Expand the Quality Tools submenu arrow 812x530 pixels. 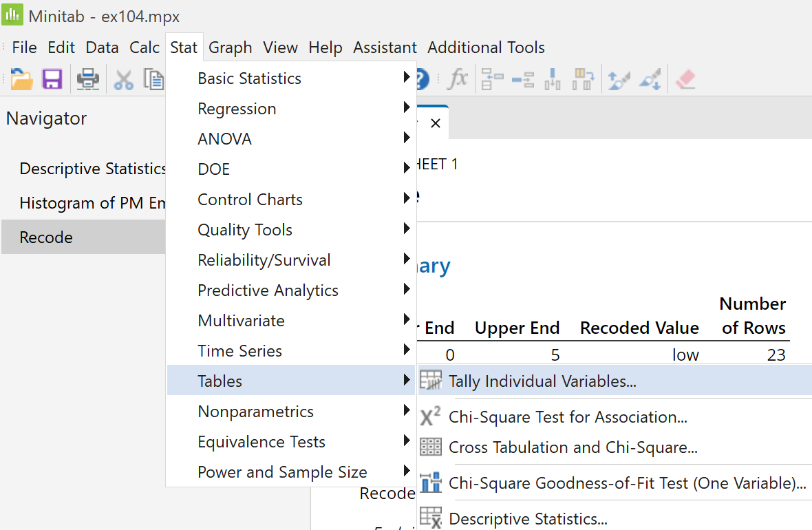point(407,229)
